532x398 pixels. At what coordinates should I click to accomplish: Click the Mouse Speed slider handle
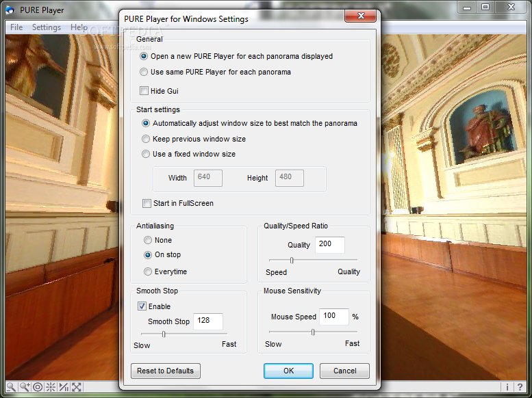point(313,332)
